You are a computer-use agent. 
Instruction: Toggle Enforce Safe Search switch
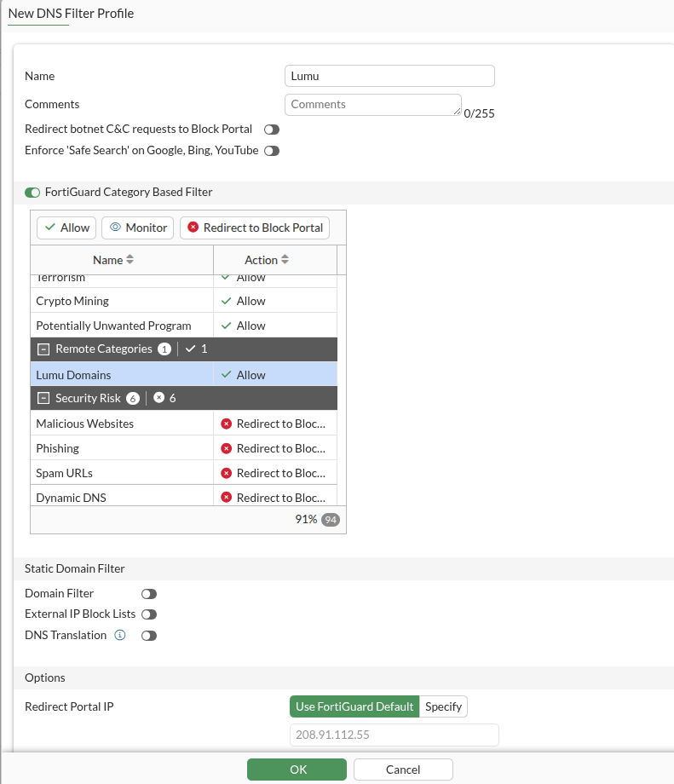[272, 151]
